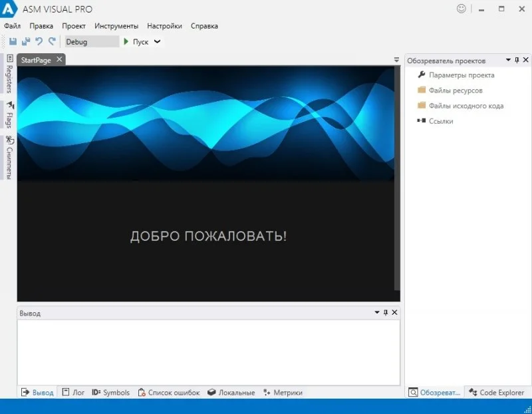
Task: Close the Обозреватель проектов panel
Action: pyautogui.click(x=526, y=60)
